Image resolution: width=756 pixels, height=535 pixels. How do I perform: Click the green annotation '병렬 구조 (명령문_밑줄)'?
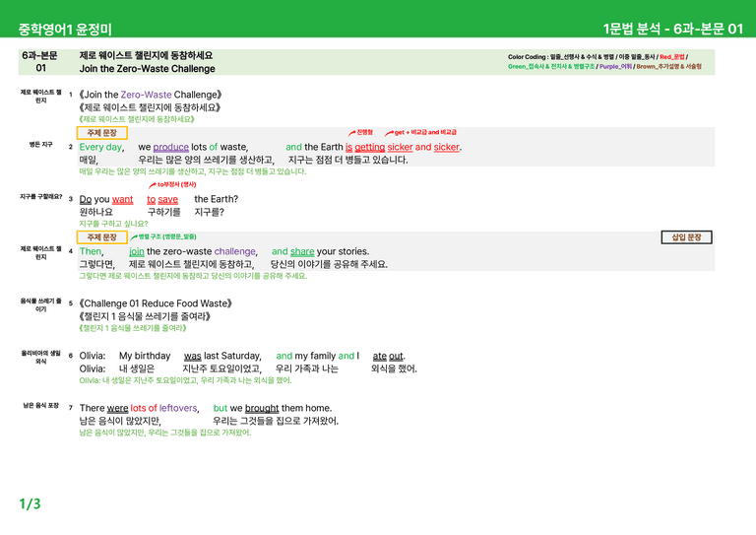[x=167, y=236]
